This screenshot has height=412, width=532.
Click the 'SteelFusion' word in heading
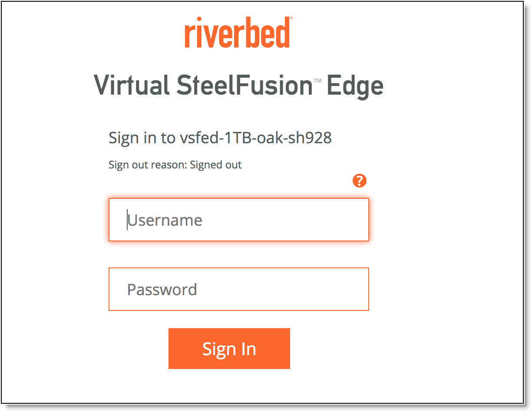pos(245,85)
